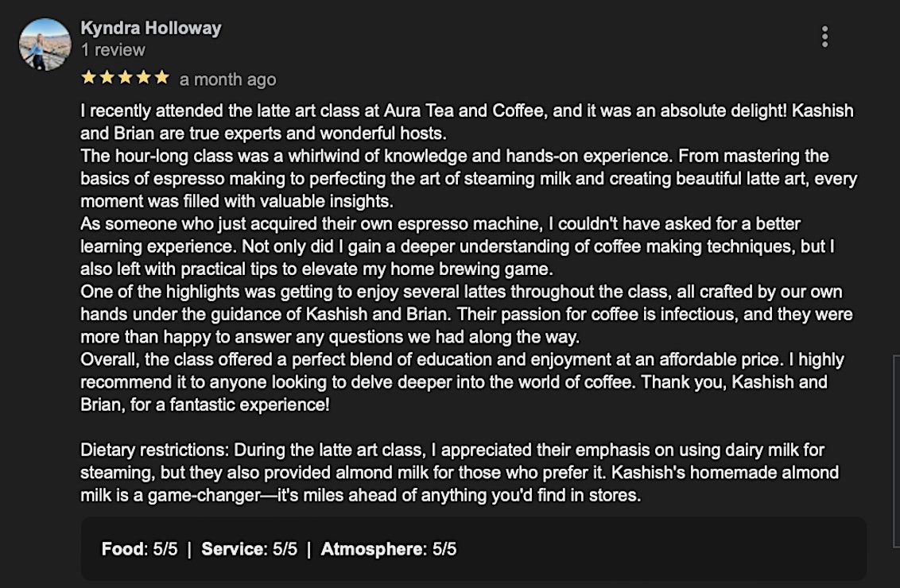The height and width of the screenshot is (588, 900).
Task: Open the three-dot more options menu
Action: click(824, 37)
